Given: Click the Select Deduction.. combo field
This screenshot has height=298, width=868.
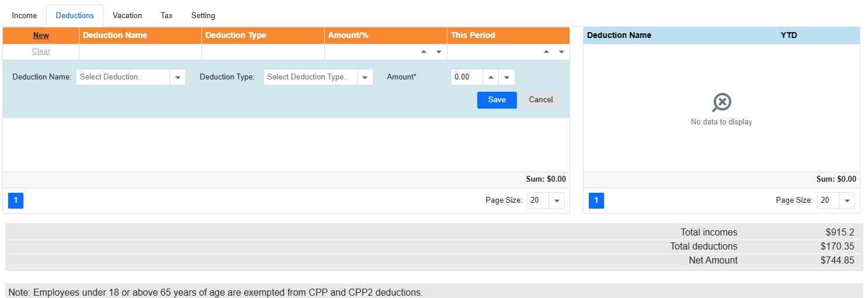Looking at the screenshot, I should tap(123, 77).
